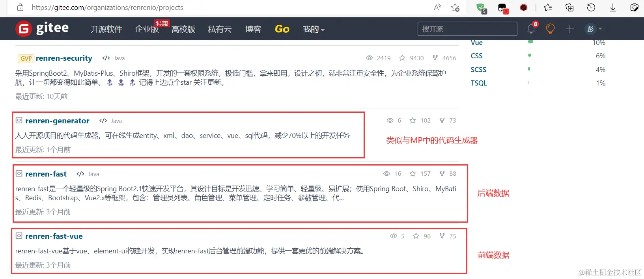
Task: Click the read aloud icon in address bar
Action: (x=437, y=7)
